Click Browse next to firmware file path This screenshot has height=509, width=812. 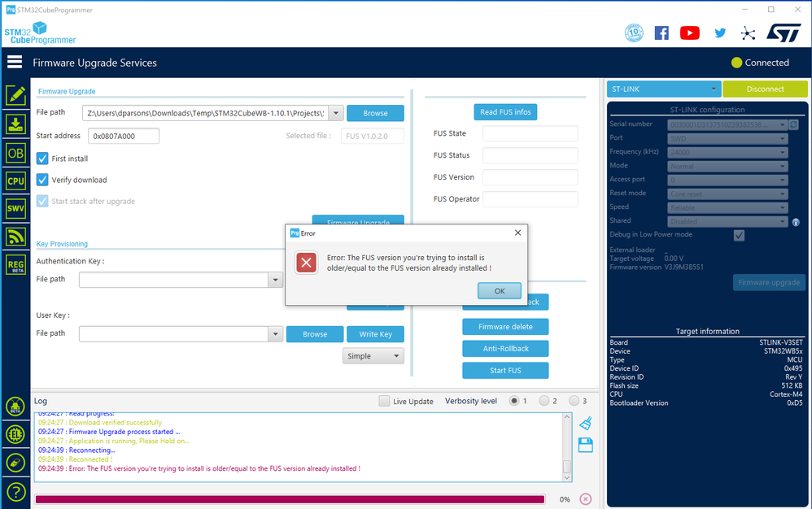click(x=375, y=113)
